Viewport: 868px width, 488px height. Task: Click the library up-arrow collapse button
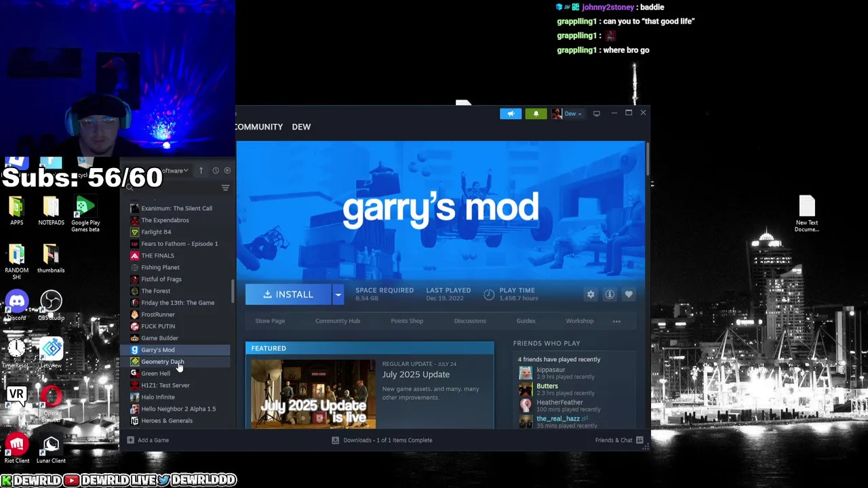coord(201,171)
